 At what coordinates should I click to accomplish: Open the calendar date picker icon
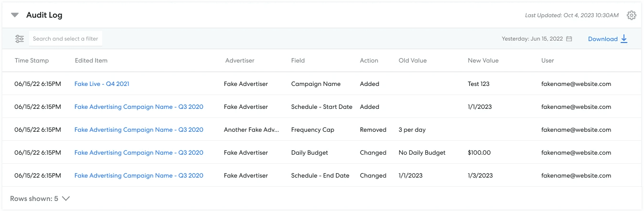(x=569, y=39)
